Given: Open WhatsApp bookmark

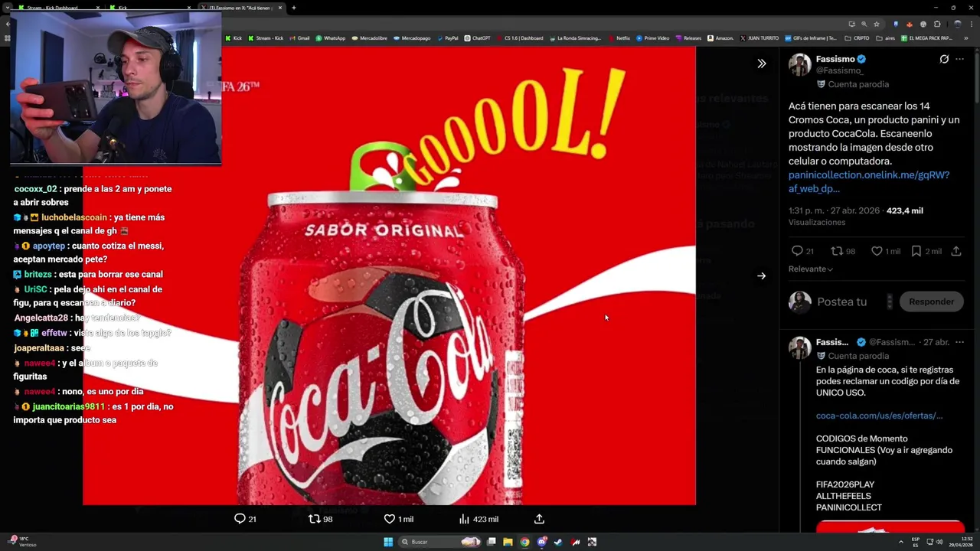Looking at the screenshot, I should point(330,37).
